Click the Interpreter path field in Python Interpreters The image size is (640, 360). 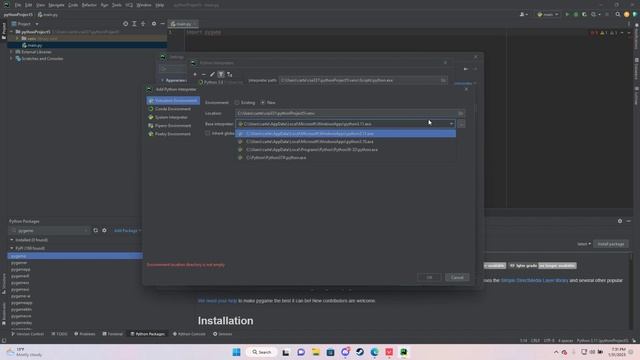click(363, 80)
